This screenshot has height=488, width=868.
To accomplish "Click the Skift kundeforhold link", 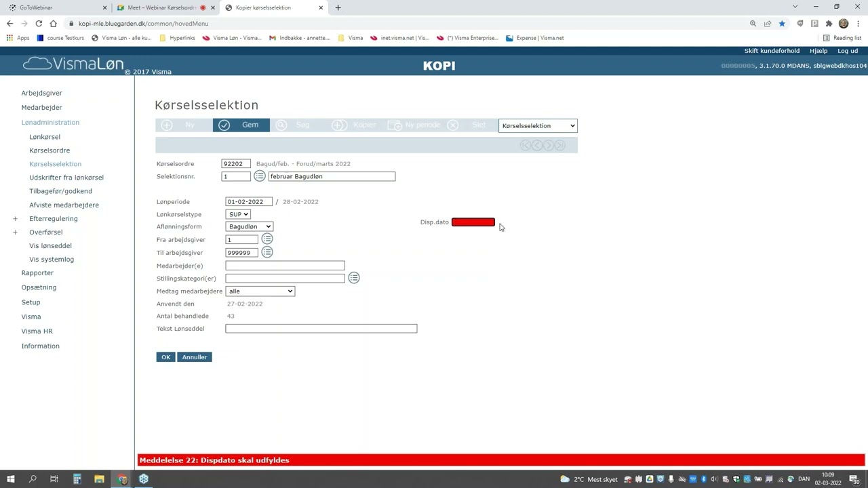I will tap(772, 51).
